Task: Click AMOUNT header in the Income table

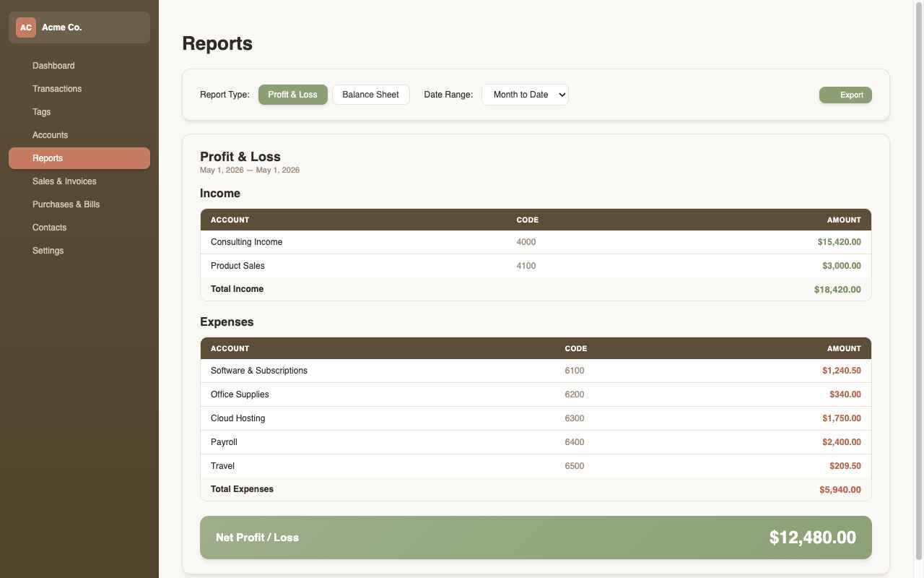Action: (844, 220)
